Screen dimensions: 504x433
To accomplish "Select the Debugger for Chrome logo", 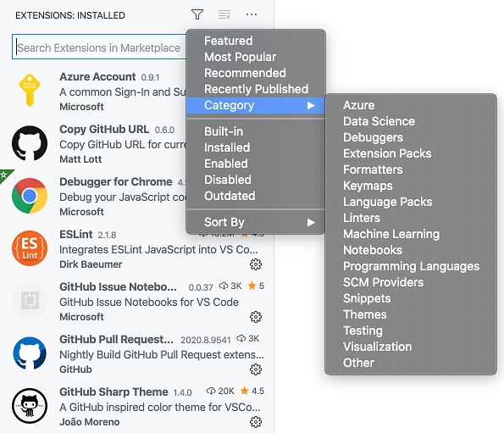I will [x=30, y=196].
